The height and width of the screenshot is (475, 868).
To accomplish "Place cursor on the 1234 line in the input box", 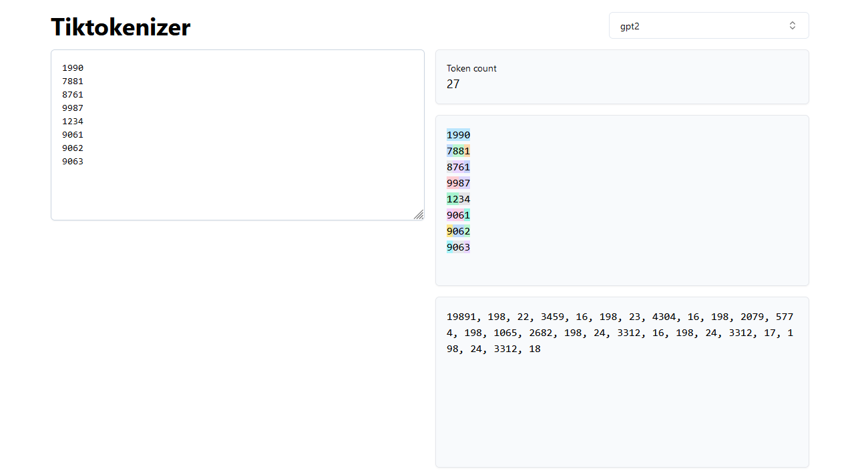I will click(x=73, y=121).
